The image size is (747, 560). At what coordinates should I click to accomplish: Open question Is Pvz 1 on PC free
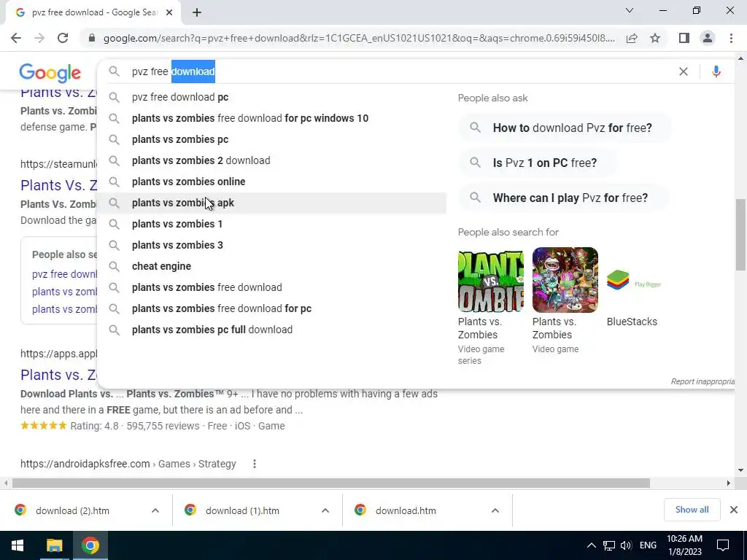pyautogui.click(x=538, y=163)
